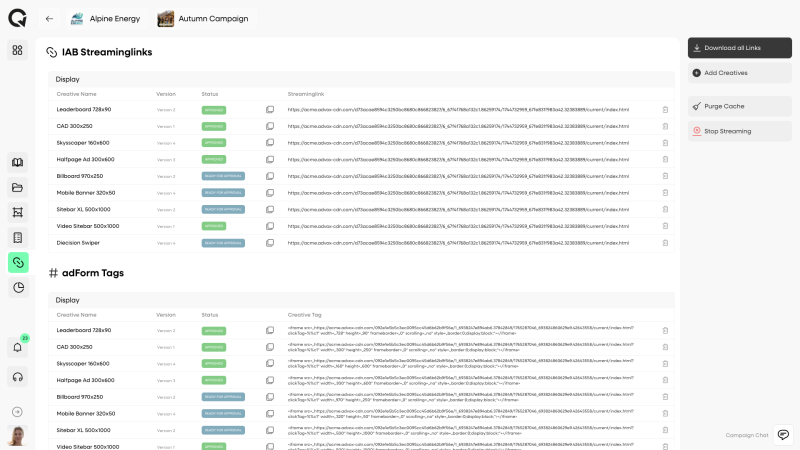Click the user profile avatar thumbnail

click(17, 435)
